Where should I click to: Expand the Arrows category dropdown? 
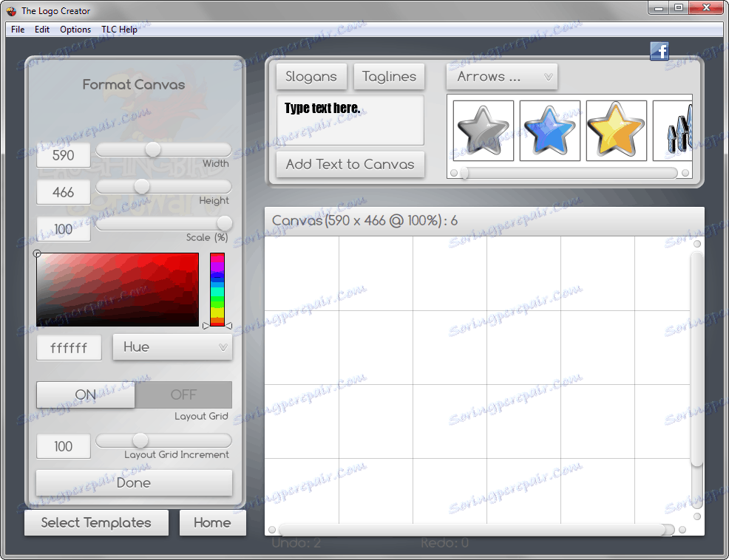[502, 77]
